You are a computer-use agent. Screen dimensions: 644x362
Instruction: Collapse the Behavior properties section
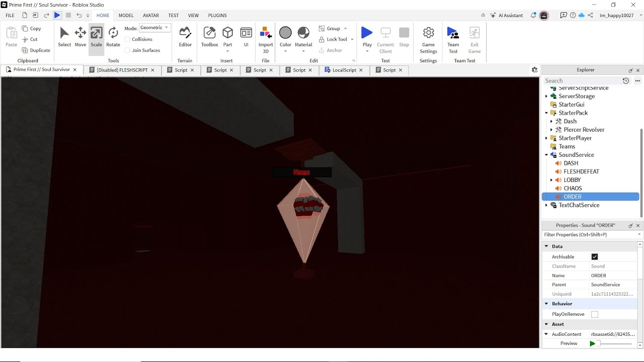546,304
